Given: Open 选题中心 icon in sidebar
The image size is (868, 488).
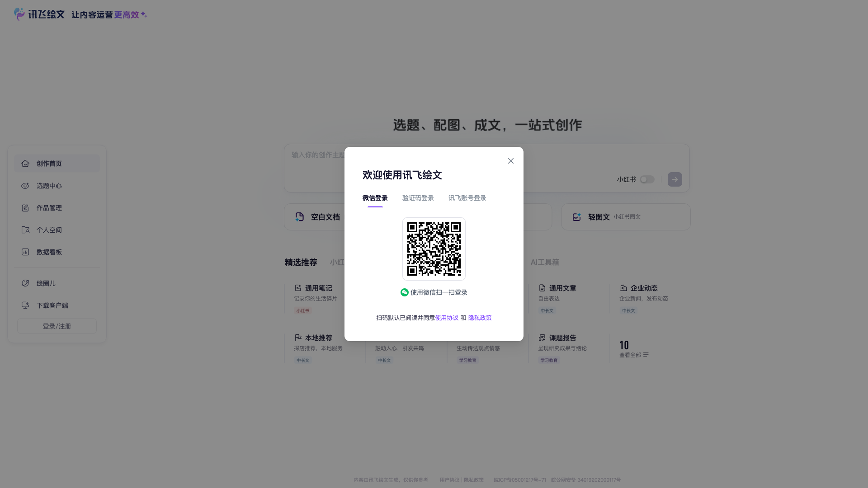Looking at the screenshot, I should pyautogui.click(x=25, y=186).
